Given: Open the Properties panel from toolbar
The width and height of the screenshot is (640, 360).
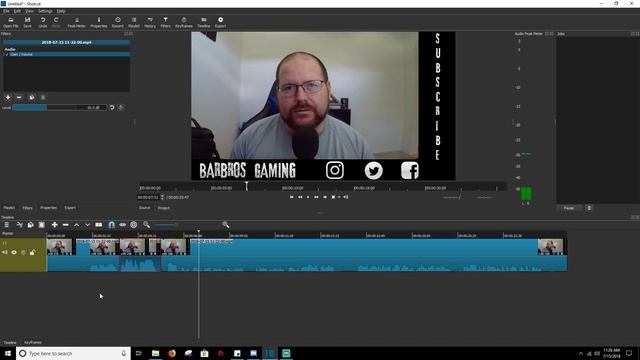Looking at the screenshot, I should coord(98,22).
